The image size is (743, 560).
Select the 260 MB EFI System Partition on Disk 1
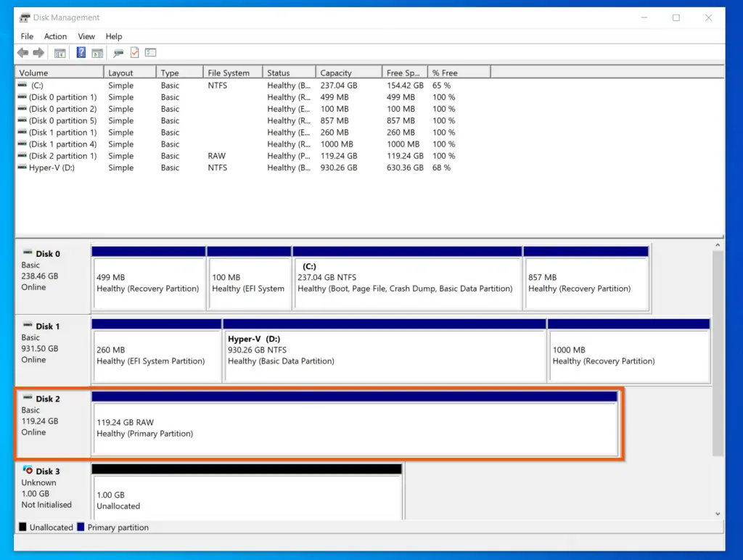tap(157, 351)
